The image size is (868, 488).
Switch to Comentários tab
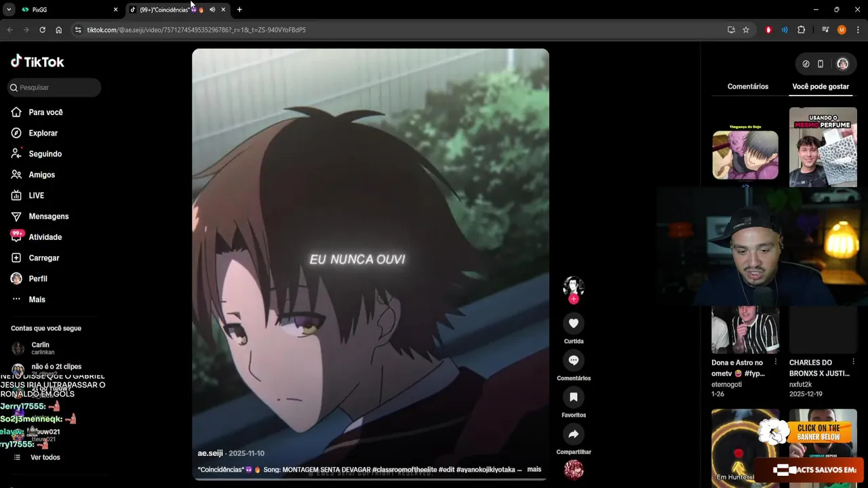748,87
